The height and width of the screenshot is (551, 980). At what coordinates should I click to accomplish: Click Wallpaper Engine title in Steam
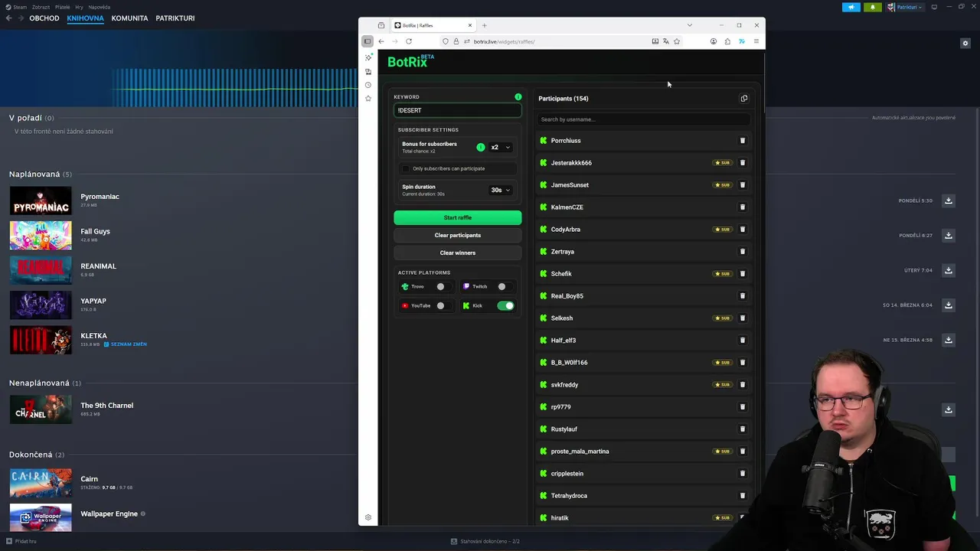(109, 514)
